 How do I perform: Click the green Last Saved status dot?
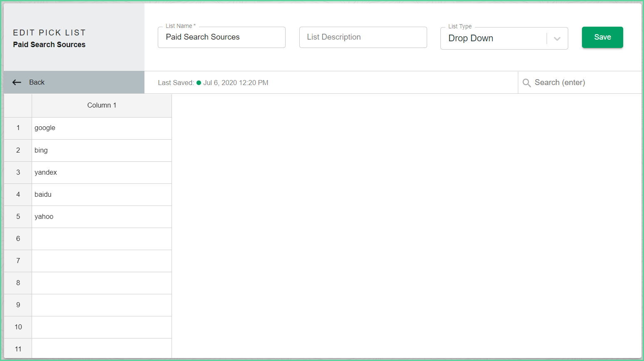pos(199,83)
